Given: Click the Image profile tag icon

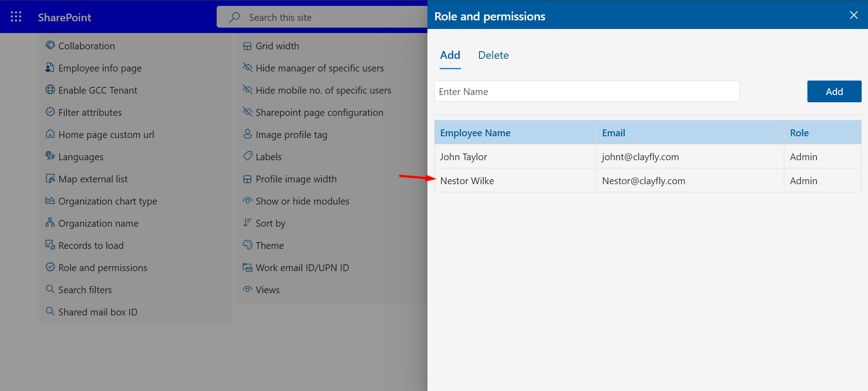Looking at the screenshot, I should click(x=247, y=134).
